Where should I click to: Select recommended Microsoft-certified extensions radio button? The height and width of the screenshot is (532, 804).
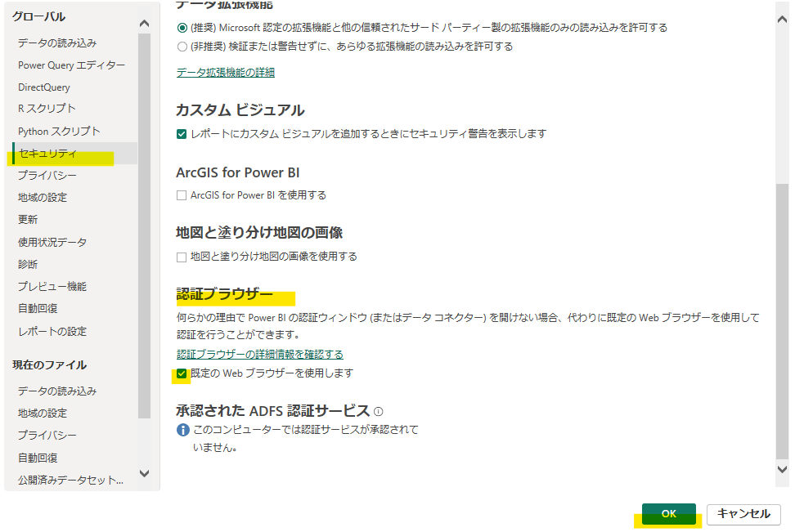coord(182,28)
